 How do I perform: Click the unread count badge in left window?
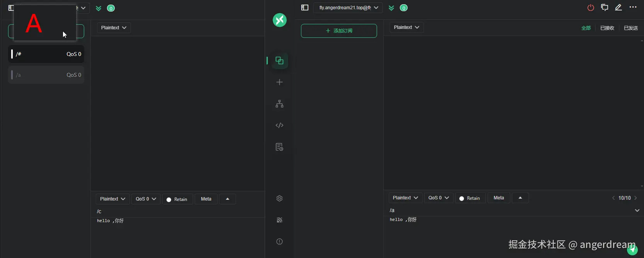point(111,8)
